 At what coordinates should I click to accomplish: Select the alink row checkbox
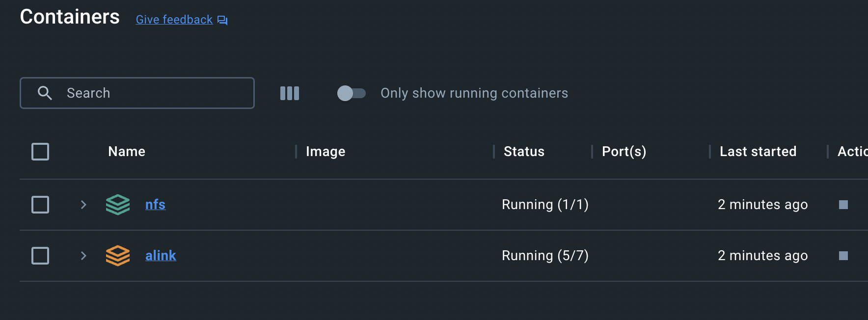click(40, 256)
